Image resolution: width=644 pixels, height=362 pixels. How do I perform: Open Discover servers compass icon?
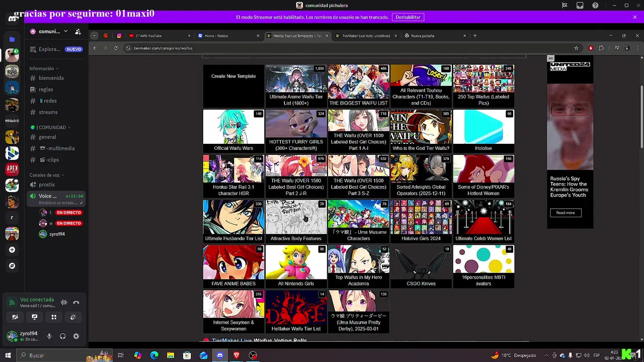click(12, 266)
